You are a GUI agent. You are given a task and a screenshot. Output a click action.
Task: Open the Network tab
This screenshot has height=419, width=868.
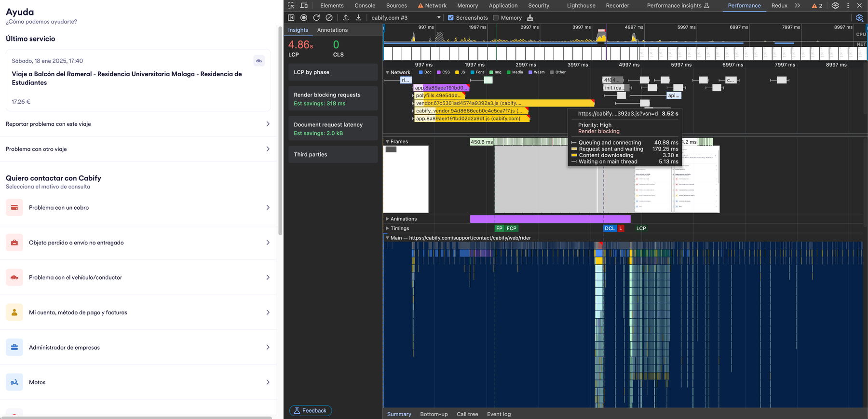pos(432,6)
